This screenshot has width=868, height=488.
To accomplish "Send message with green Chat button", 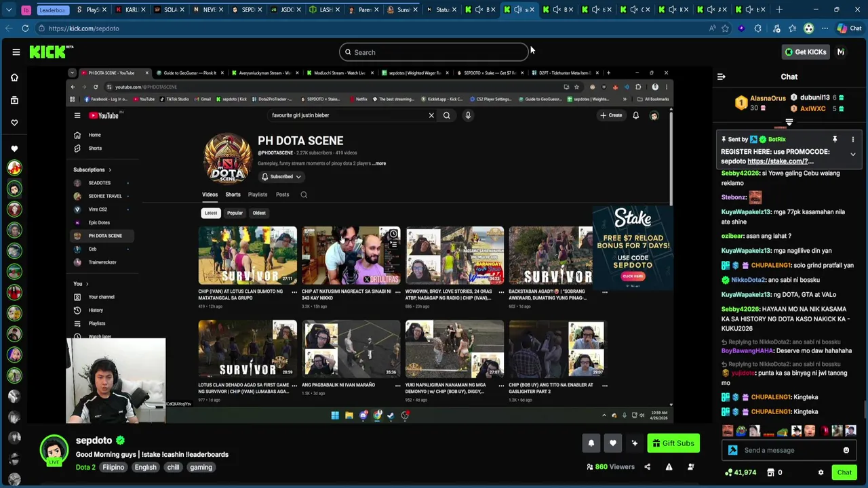I will [844, 472].
